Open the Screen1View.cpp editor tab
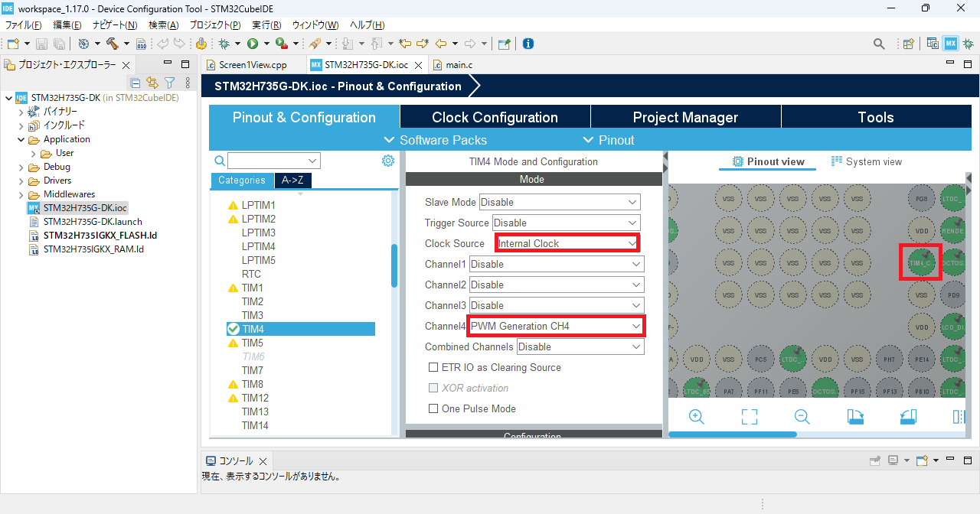The height and width of the screenshot is (514, 980). click(247, 65)
